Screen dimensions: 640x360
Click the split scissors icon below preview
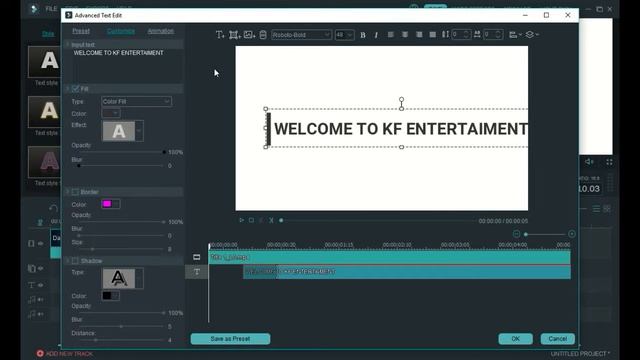(271, 220)
